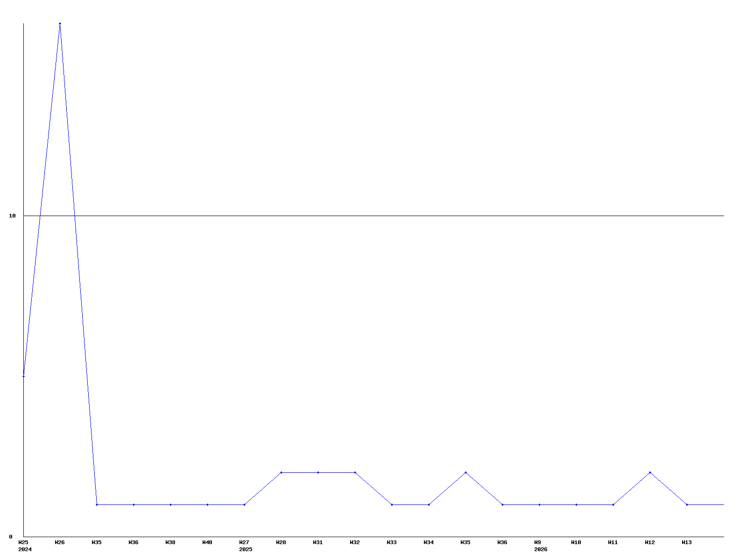The width and height of the screenshot is (747, 560).
Task: Select the W9 x-axis label
Action: pyautogui.click(x=537, y=542)
